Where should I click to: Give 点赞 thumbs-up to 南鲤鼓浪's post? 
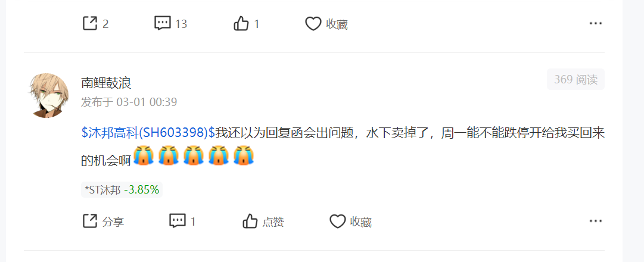(250, 222)
